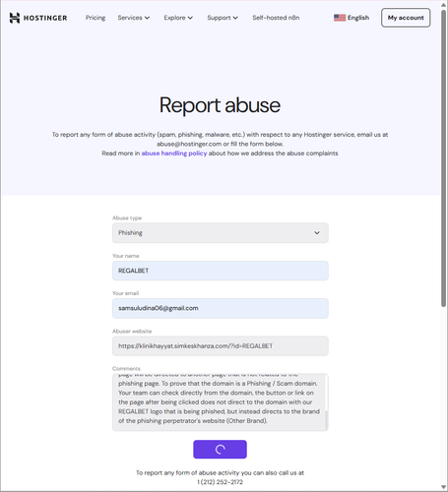Screen dimensions: 448x492
Task: Focus the Your name field with REGALBET
Action: pos(221,271)
